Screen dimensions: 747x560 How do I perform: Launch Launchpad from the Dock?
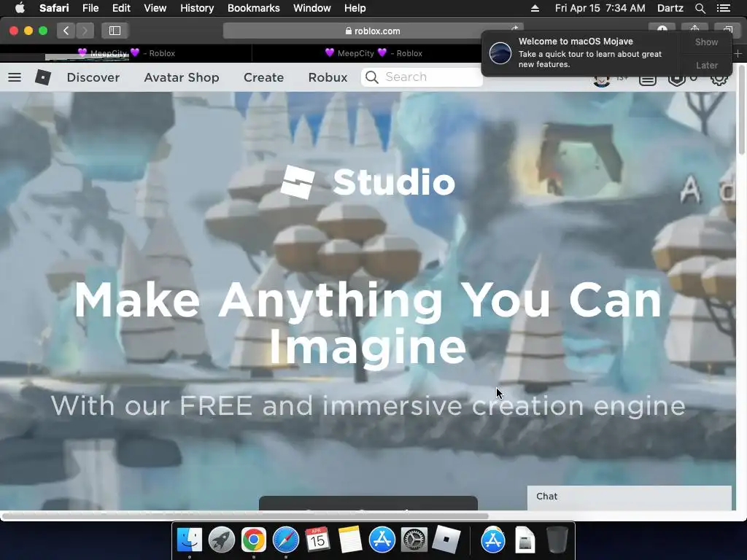(x=222, y=540)
